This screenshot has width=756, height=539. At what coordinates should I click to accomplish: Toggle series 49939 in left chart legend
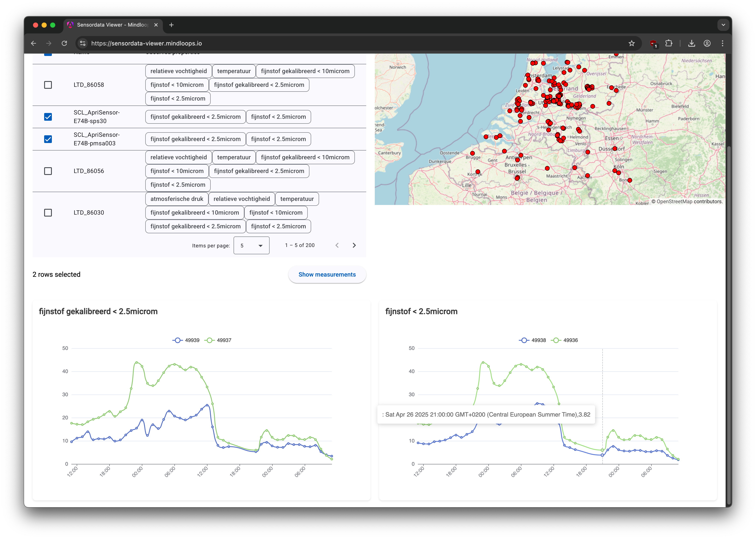point(186,340)
